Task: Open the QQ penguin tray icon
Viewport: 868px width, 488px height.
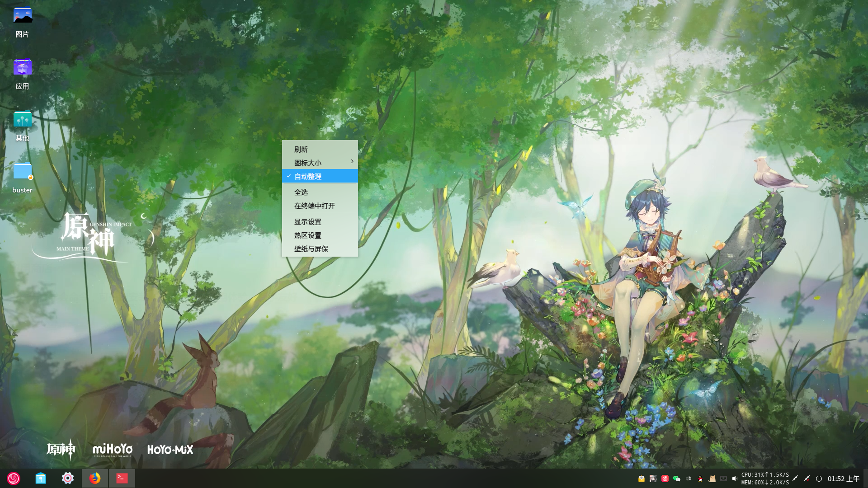Action: tap(700, 479)
